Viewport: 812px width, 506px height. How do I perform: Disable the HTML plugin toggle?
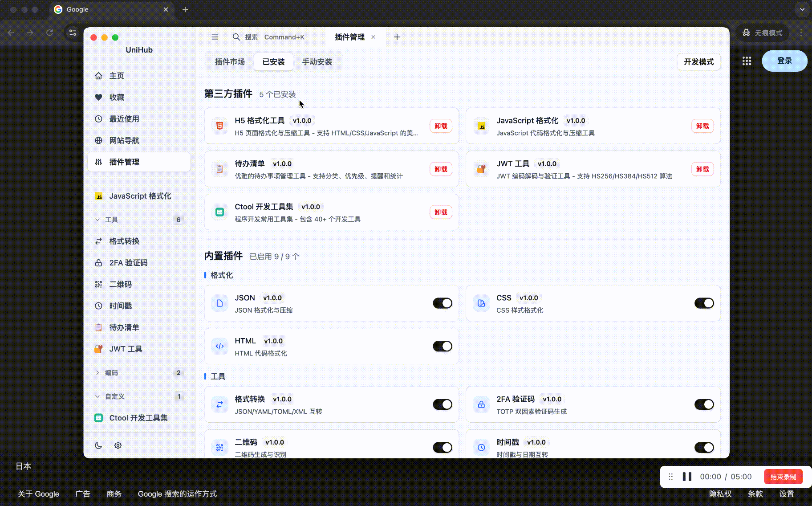coord(443,346)
